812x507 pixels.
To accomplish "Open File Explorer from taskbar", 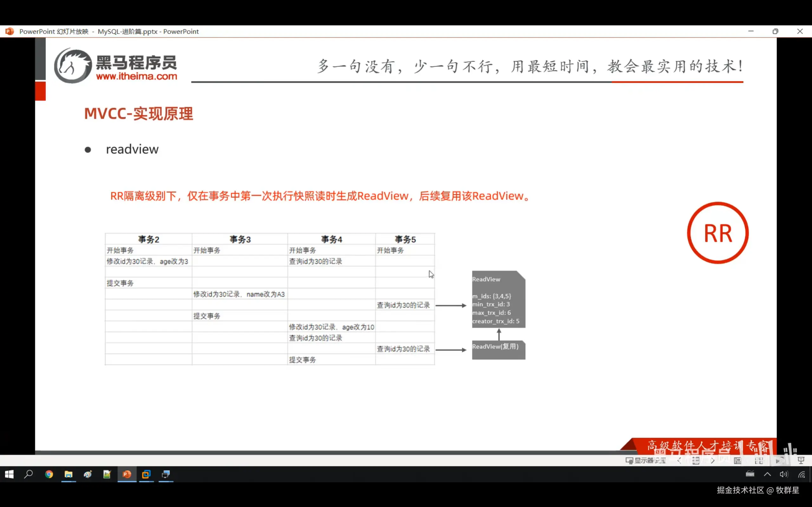I will 69,474.
